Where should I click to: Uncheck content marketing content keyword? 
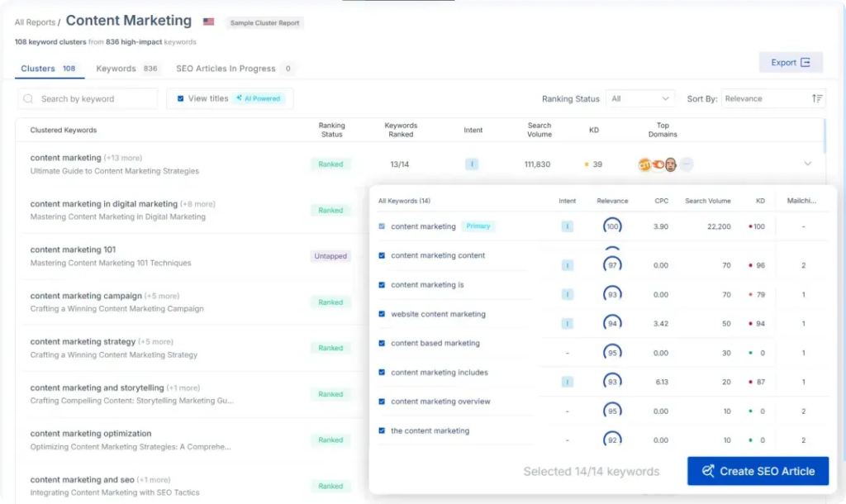(382, 255)
